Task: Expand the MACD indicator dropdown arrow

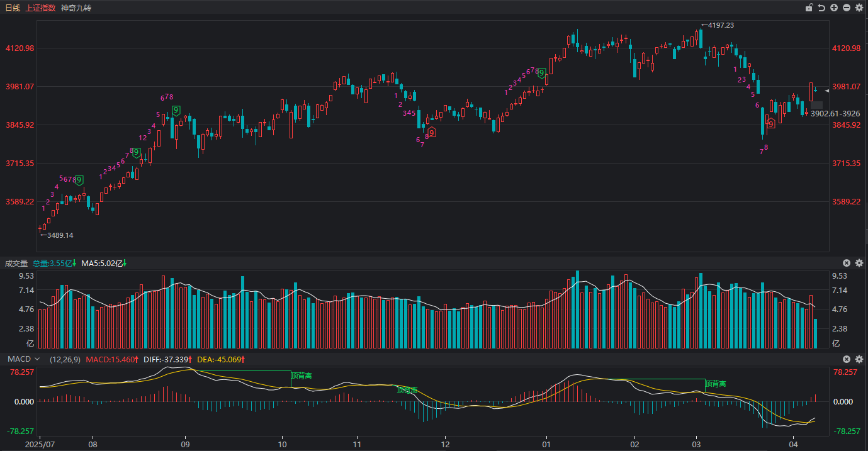Action: pyautogui.click(x=37, y=359)
